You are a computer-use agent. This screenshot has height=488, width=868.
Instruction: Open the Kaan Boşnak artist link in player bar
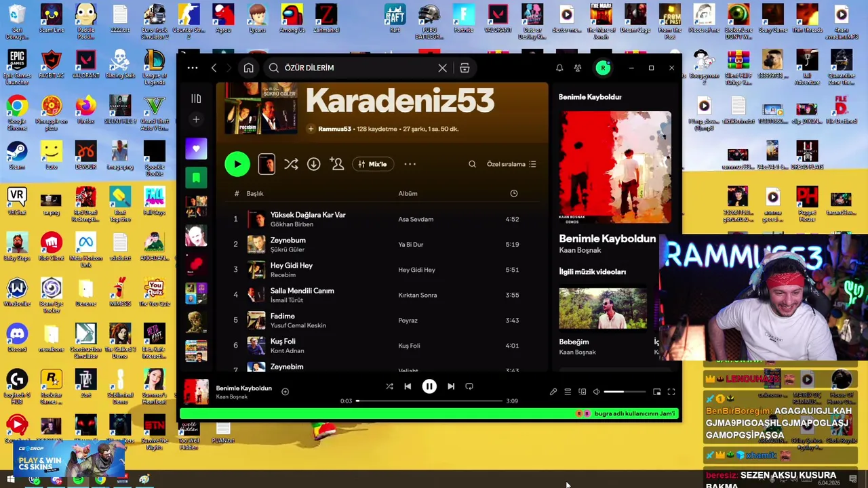[x=232, y=396]
